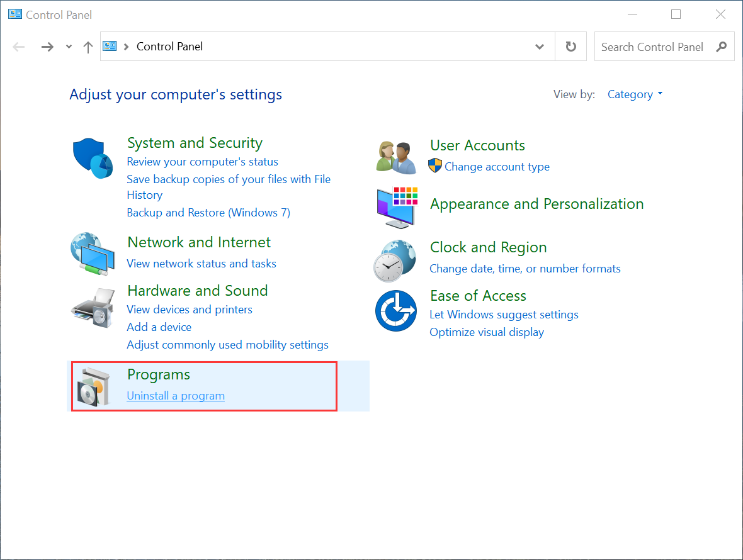
Task: Click the up arrow to go to parent folder
Action: point(88,46)
